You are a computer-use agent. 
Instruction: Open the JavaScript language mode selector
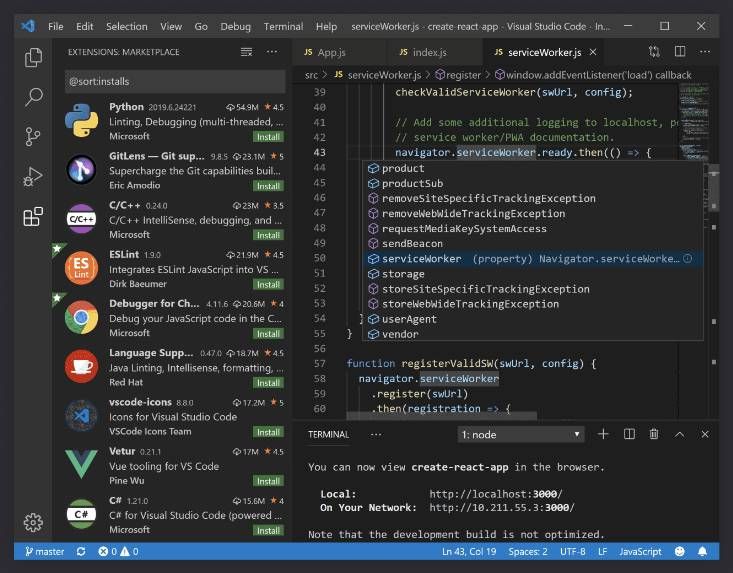tap(640, 552)
